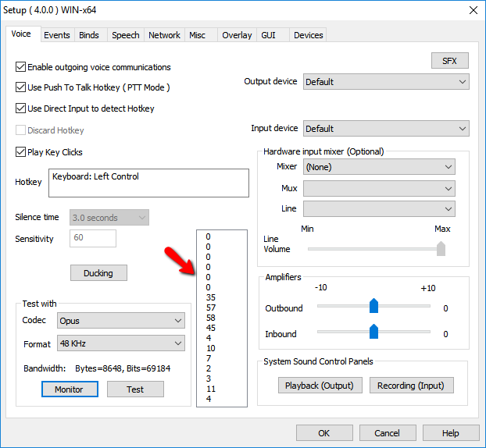
Task: Click level value 35 in monitor list
Action: pyautogui.click(x=211, y=297)
